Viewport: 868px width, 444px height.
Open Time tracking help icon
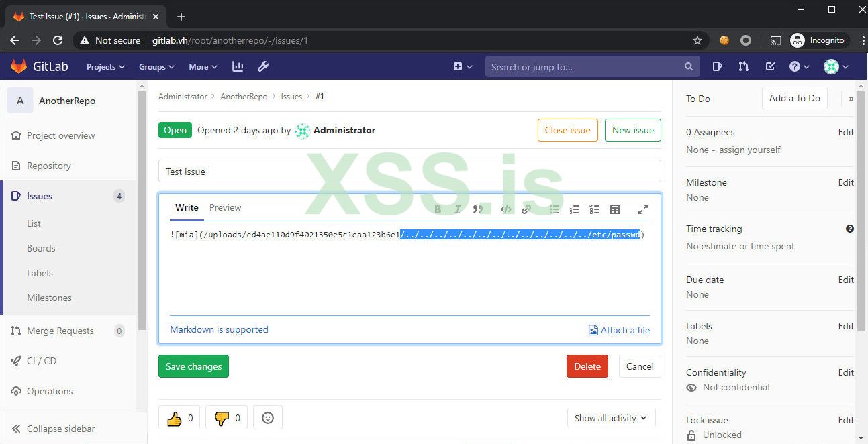click(850, 229)
